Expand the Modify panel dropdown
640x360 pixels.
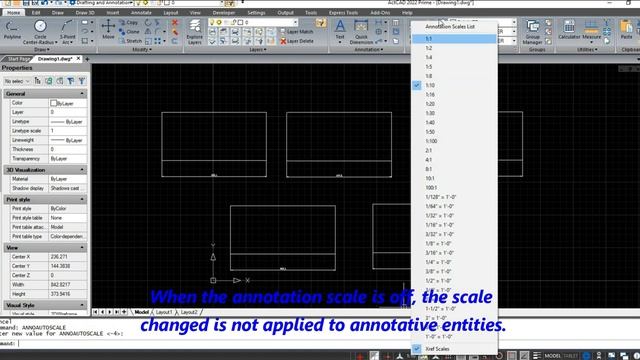pos(142,49)
